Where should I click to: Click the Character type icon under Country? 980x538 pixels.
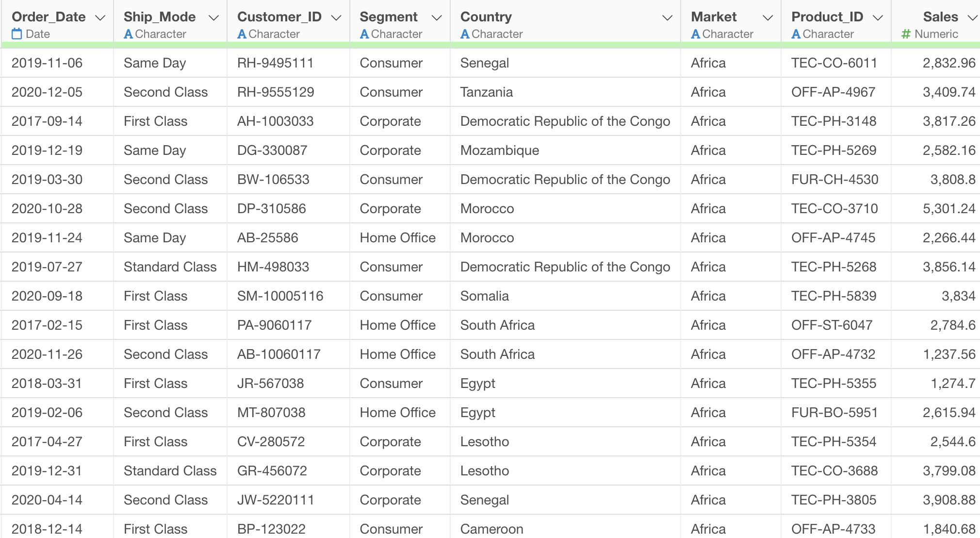[465, 34]
